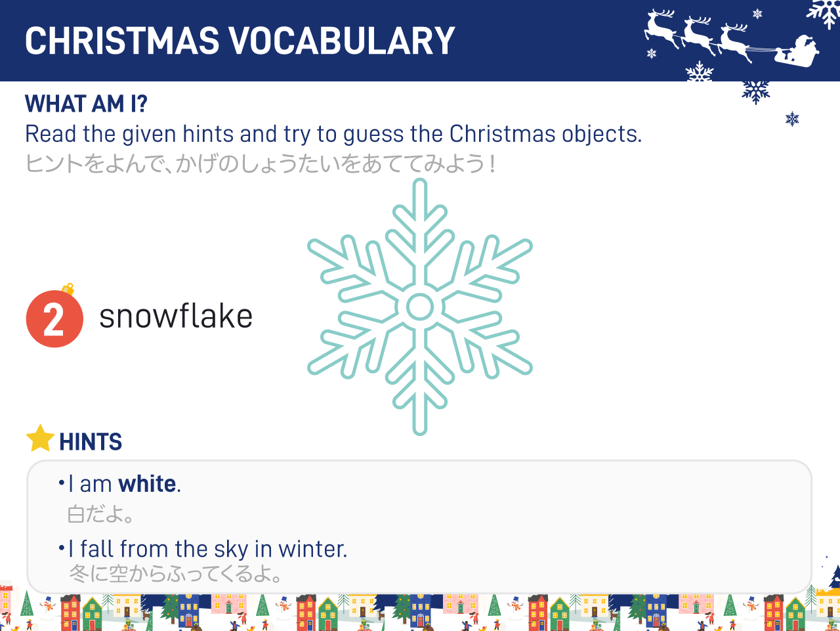Click the answer word snowflake
This screenshot has width=840, height=631.
[x=176, y=316]
